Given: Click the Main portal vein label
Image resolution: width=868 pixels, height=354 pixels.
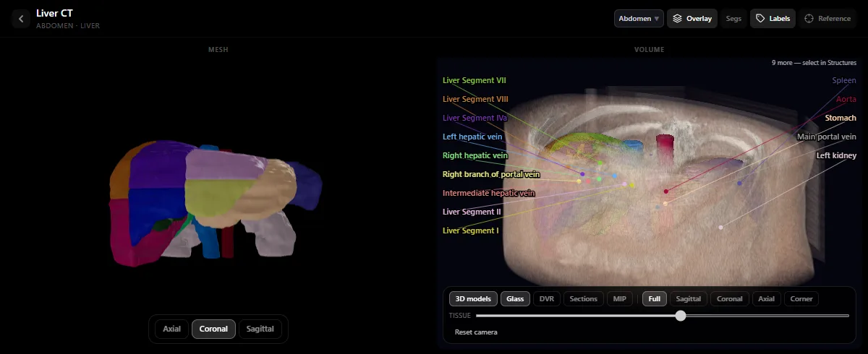Looking at the screenshot, I should coord(826,137).
